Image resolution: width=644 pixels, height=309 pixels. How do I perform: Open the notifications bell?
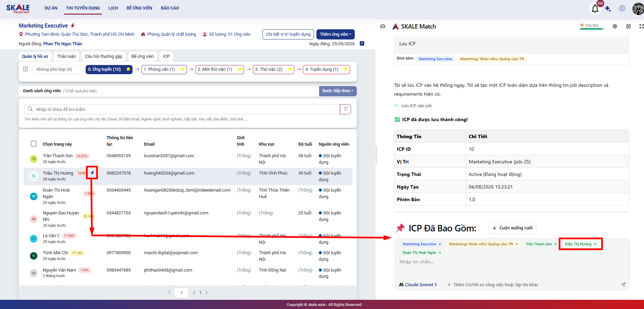click(x=595, y=9)
